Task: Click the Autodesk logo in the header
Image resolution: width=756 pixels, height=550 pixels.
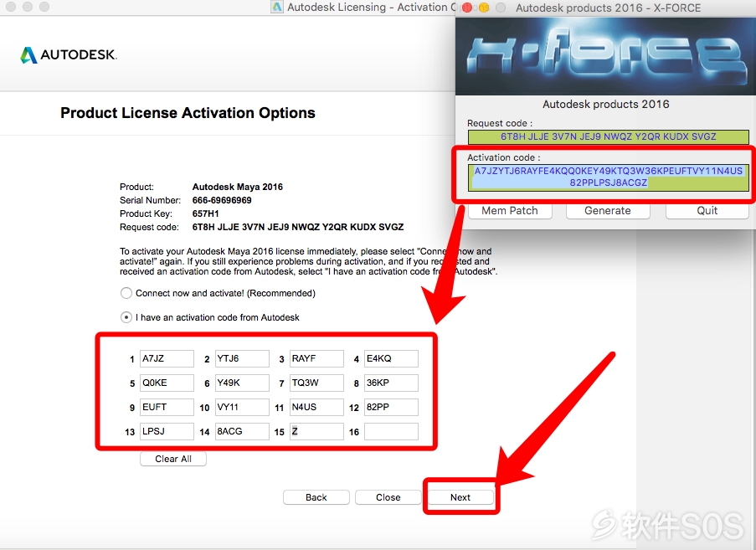Action: coord(69,54)
